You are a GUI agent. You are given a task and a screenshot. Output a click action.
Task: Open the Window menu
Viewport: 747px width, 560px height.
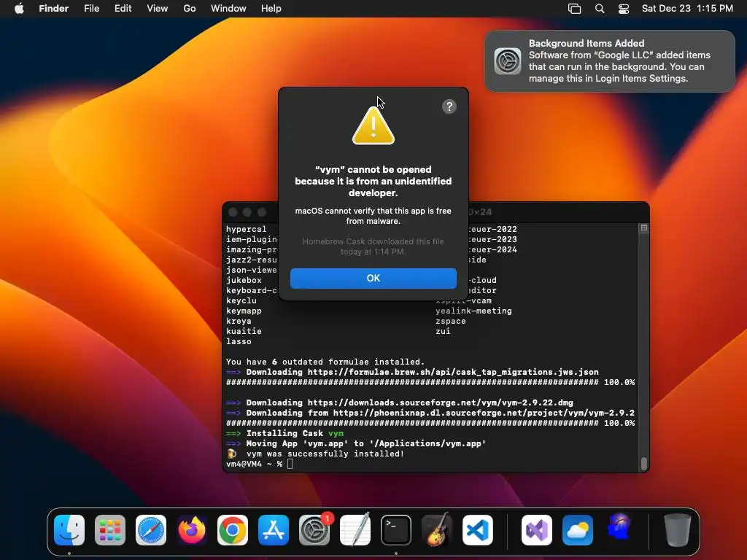click(228, 9)
